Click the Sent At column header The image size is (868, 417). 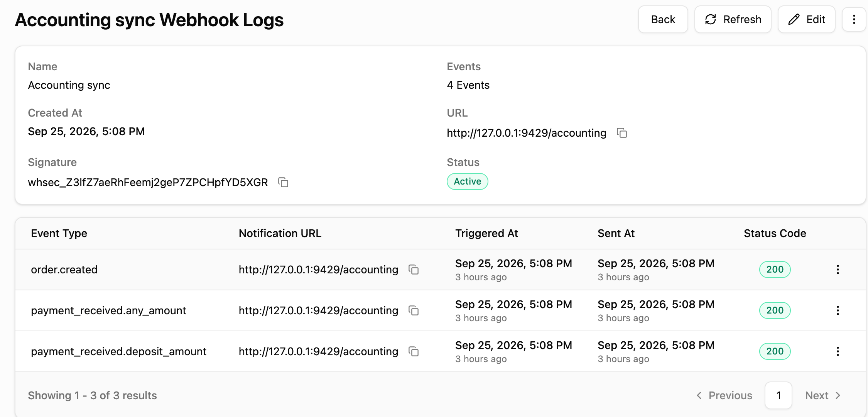click(x=616, y=233)
